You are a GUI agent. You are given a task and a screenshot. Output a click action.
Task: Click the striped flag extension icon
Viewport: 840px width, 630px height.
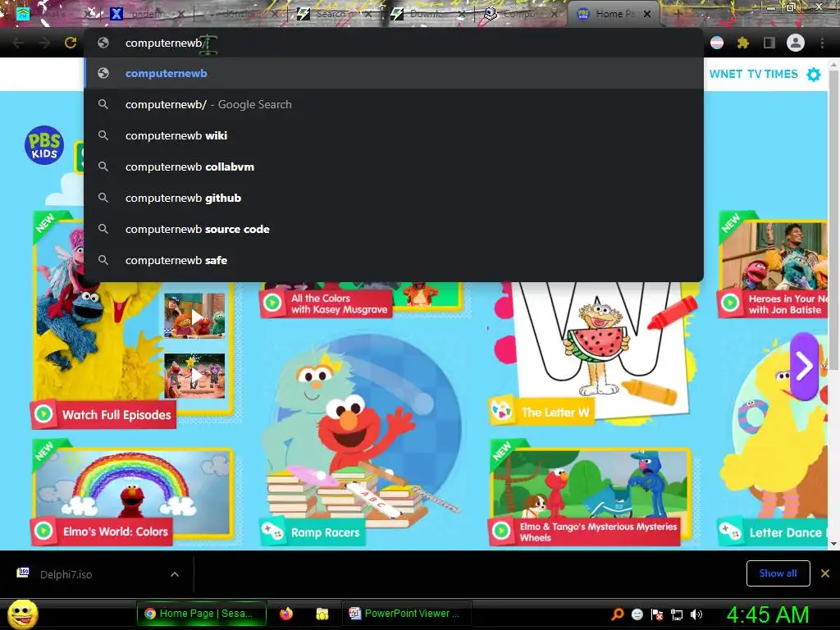pyautogui.click(x=717, y=43)
